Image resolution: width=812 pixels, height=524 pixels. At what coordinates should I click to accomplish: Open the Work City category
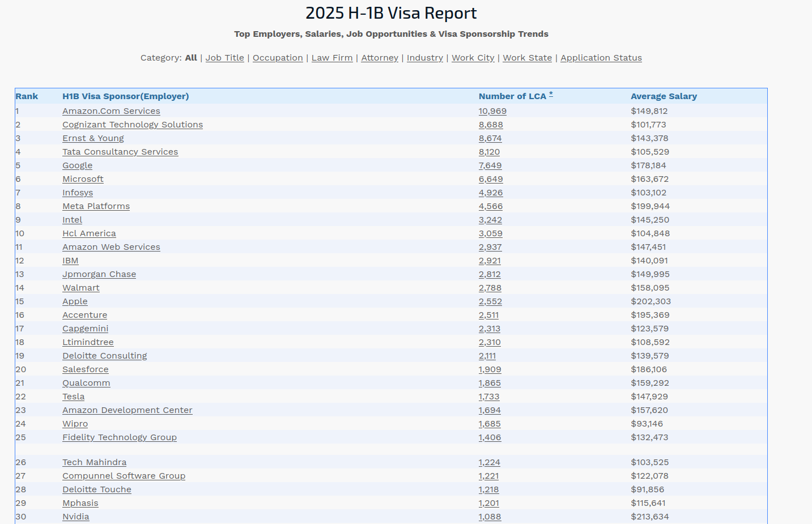tap(473, 58)
